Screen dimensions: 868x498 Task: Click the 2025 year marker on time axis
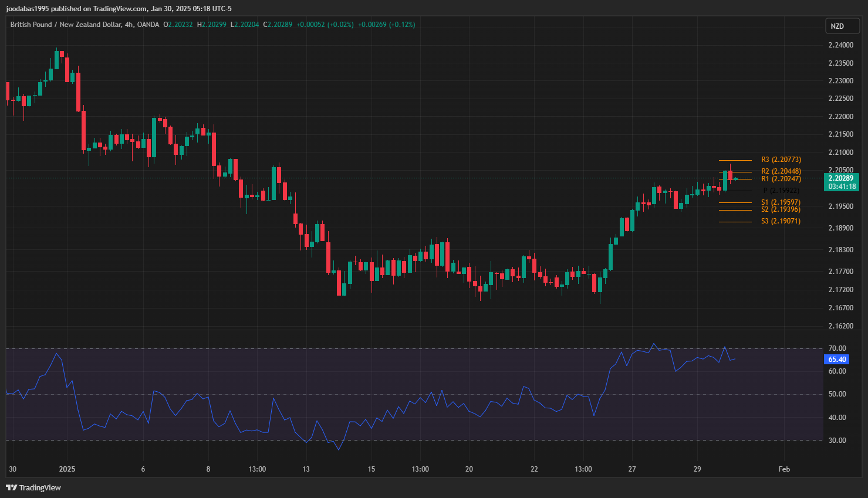(67, 469)
